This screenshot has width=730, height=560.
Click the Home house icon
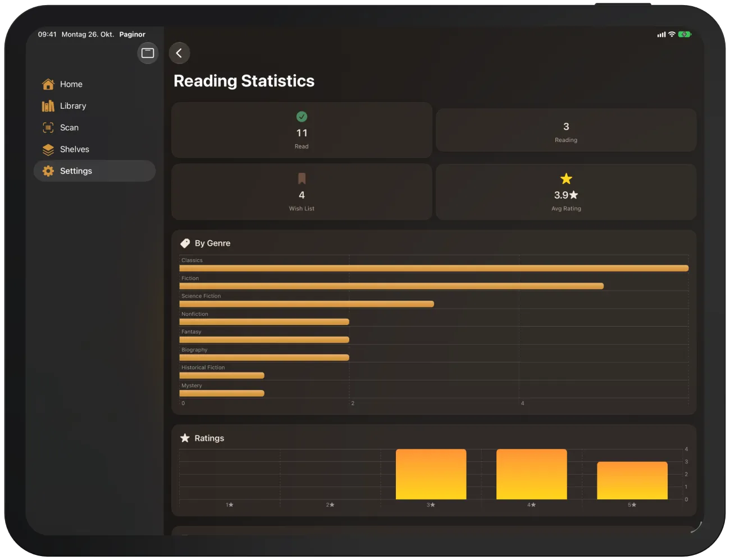[48, 84]
